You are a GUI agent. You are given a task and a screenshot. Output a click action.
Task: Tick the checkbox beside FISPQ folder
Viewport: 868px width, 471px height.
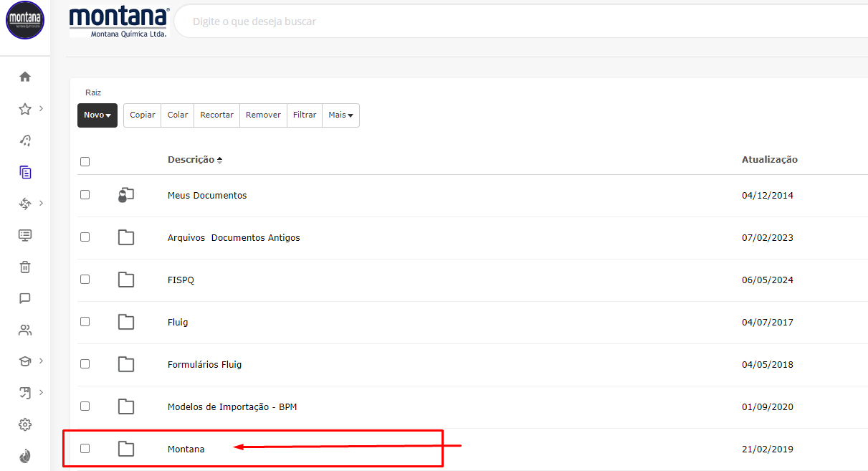coord(85,280)
